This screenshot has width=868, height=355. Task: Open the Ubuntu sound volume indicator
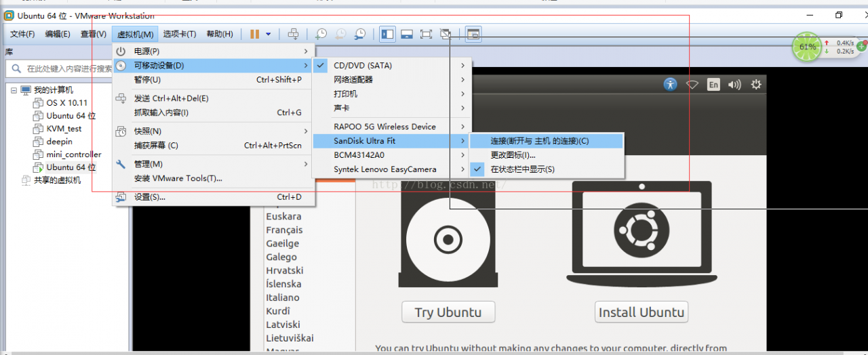pos(734,85)
